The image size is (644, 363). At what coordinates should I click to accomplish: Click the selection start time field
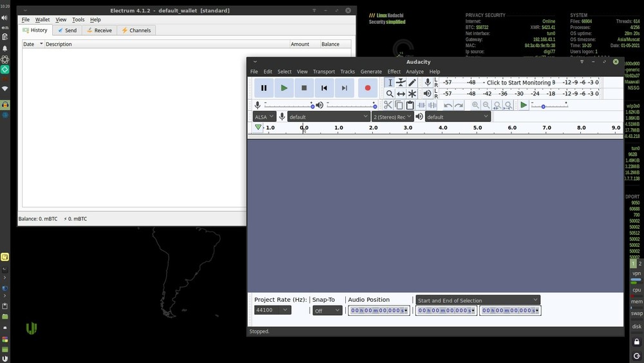tap(446, 310)
